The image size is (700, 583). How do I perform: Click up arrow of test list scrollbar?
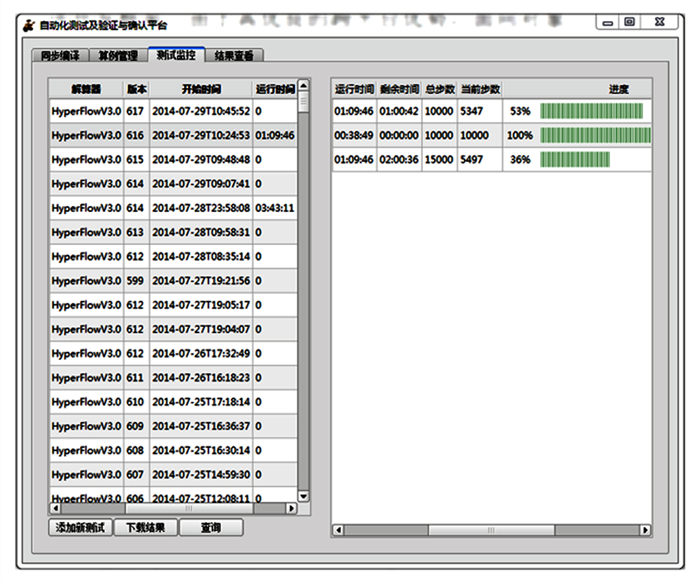(304, 86)
